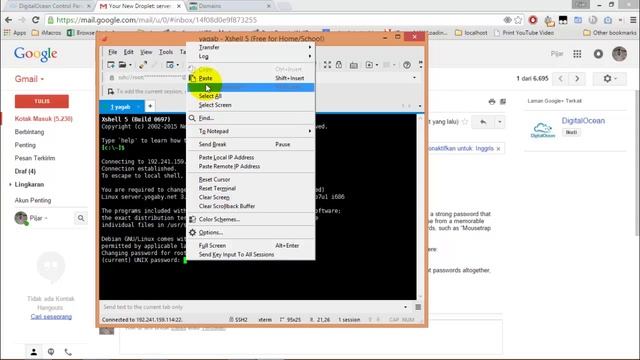The image size is (640, 360).
Task: Click Clear Screen in the context menu
Action: pos(251,197)
